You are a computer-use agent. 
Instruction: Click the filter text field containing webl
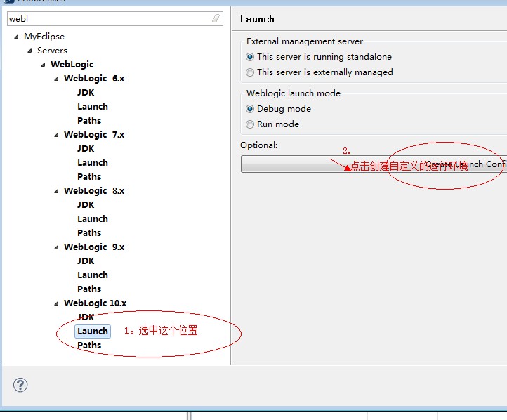114,19
